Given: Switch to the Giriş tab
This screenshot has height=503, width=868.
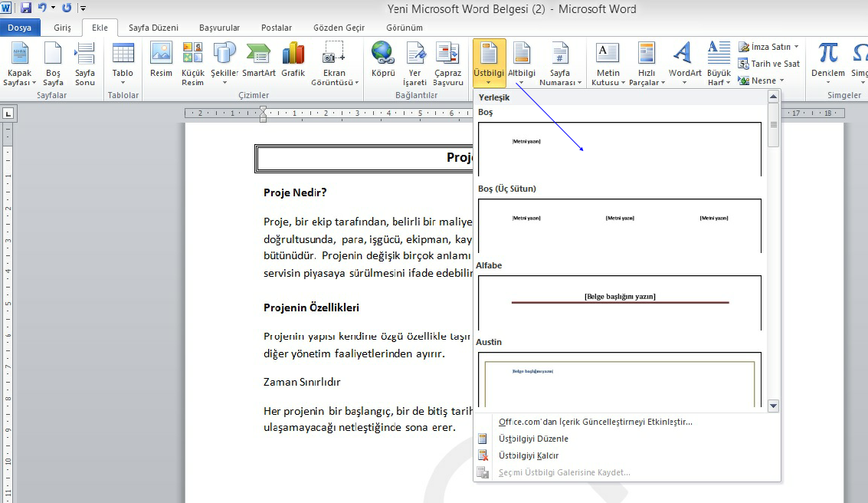Looking at the screenshot, I should 62,28.
